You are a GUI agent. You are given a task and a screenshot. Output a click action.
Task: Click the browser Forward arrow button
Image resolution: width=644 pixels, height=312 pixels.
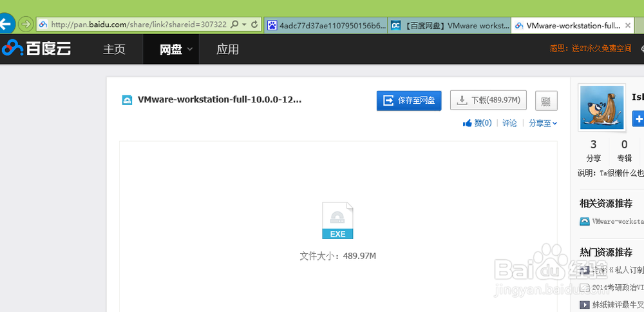click(x=26, y=24)
